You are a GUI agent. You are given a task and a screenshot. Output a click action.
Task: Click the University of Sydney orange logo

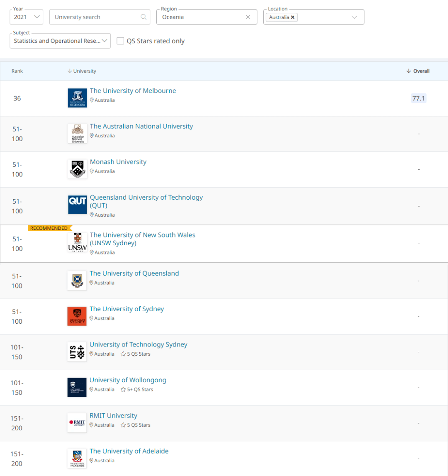[x=77, y=316]
